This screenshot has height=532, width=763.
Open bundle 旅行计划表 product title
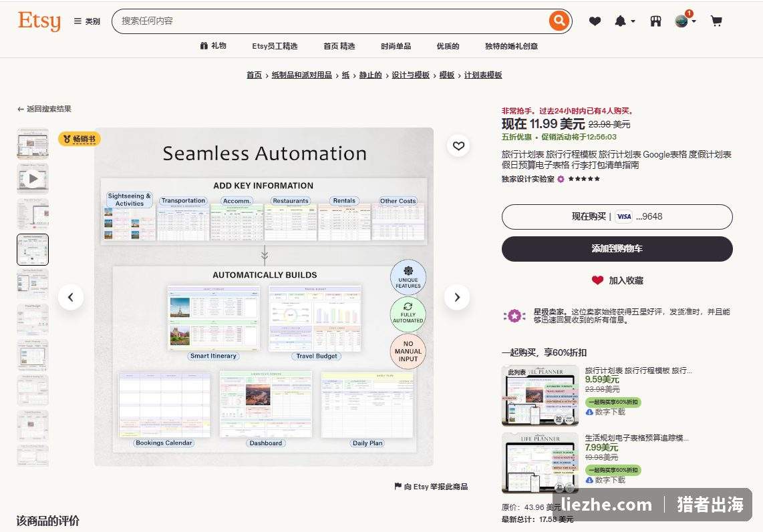[638, 370]
